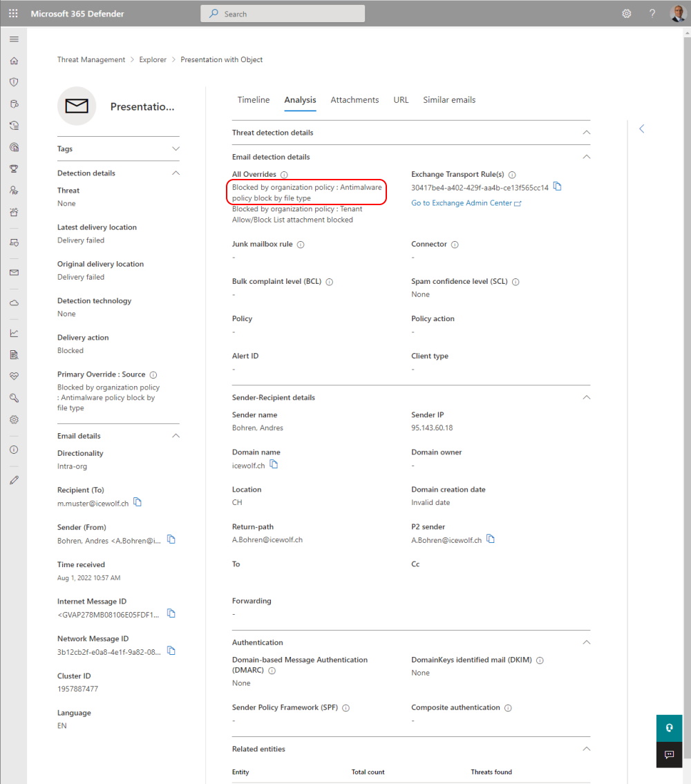The width and height of the screenshot is (691, 784).
Task: Open the user profile picture
Action: [x=678, y=14]
